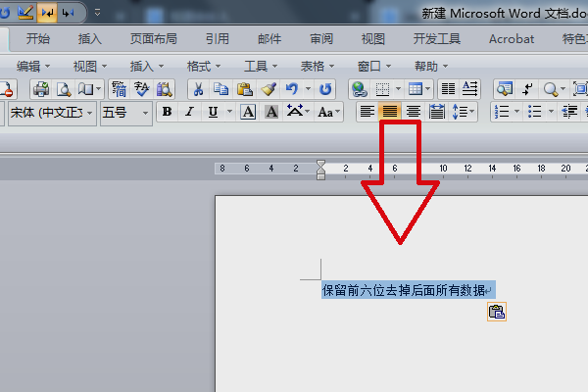
Task: Click the Insert Table grid icon
Action: [x=416, y=89]
